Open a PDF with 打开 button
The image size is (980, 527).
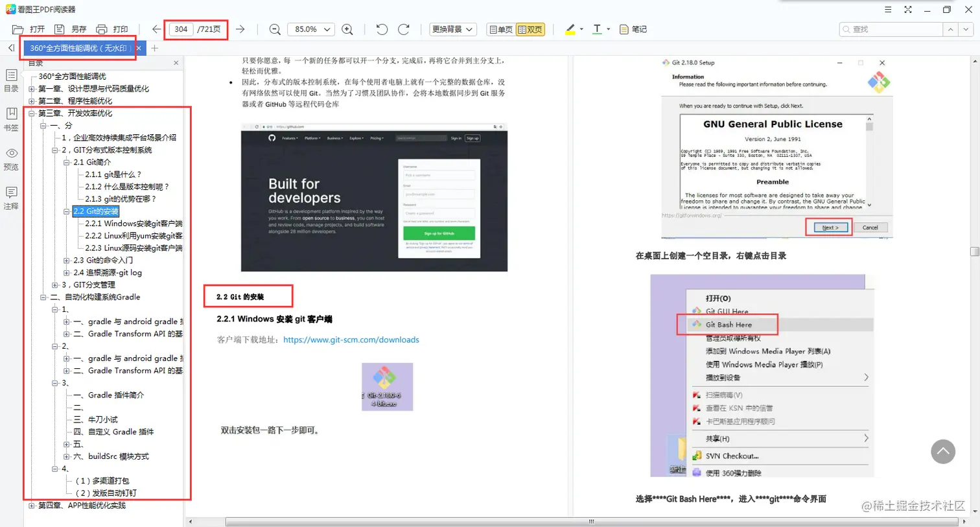(29, 29)
